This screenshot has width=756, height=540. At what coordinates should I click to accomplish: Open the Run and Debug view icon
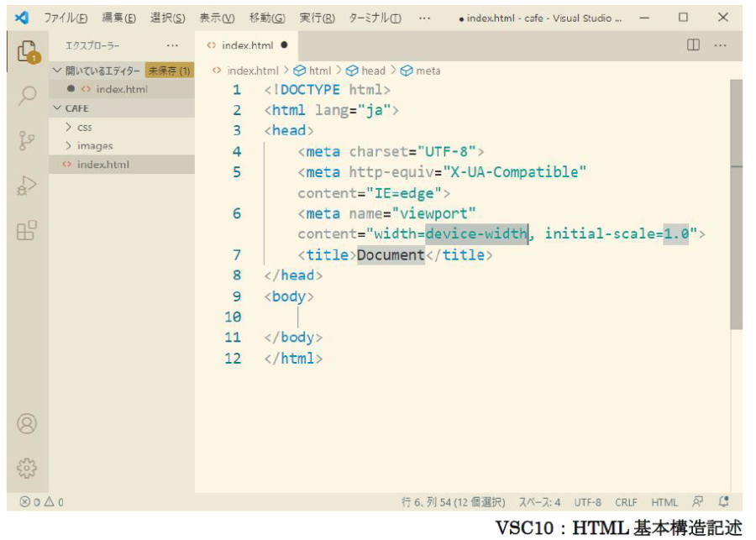tap(27, 186)
